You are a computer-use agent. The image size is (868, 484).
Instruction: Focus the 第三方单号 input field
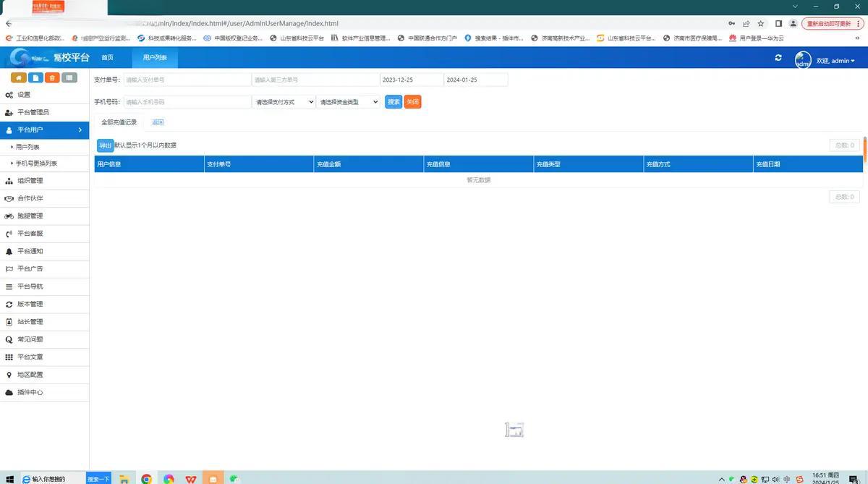click(x=315, y=80)
